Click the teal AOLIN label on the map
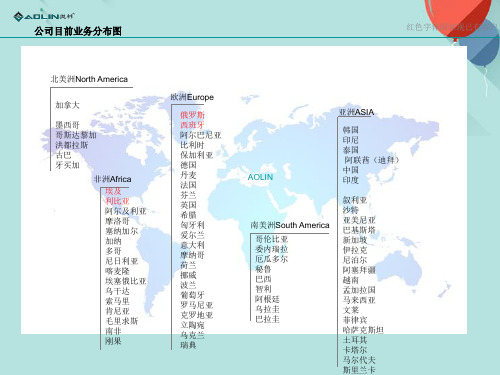Screen dimensions: 500x375 coord(260,177)
